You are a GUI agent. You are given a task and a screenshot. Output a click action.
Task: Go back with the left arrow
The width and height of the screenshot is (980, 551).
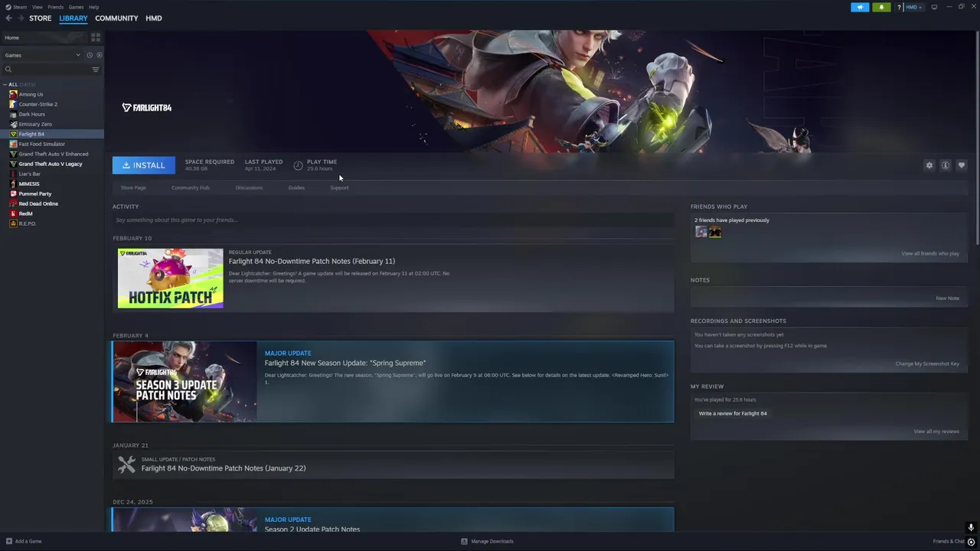click(8, 18)
